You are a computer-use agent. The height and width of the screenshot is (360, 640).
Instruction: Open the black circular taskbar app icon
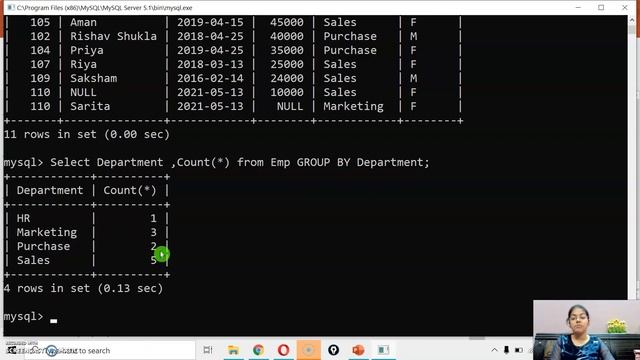point(333,350)
